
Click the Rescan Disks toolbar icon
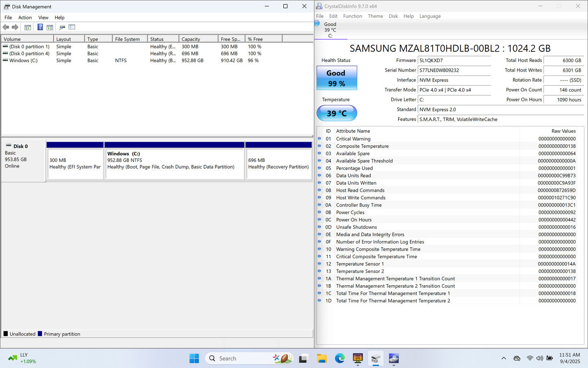click(x=62, y=27)
